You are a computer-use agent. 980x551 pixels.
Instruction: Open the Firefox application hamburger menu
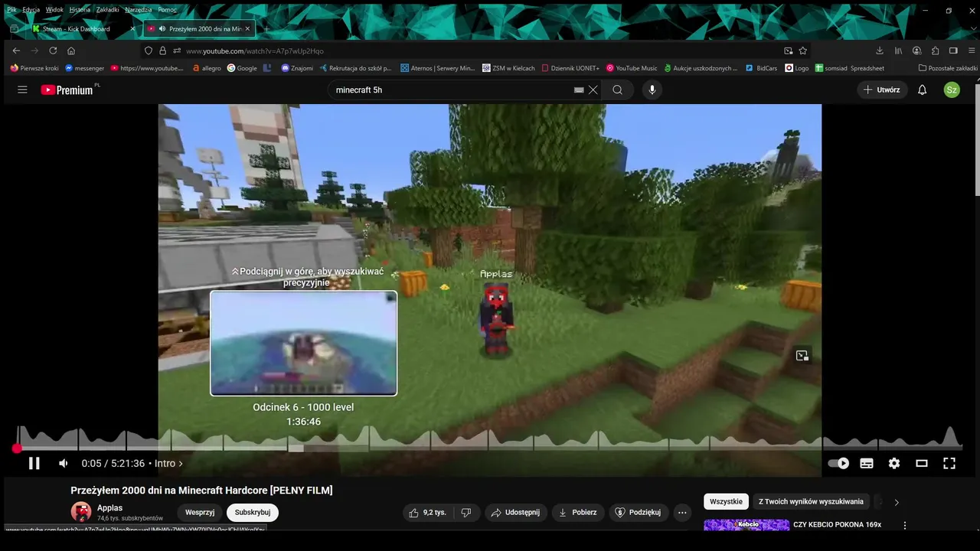pos(972,51)
